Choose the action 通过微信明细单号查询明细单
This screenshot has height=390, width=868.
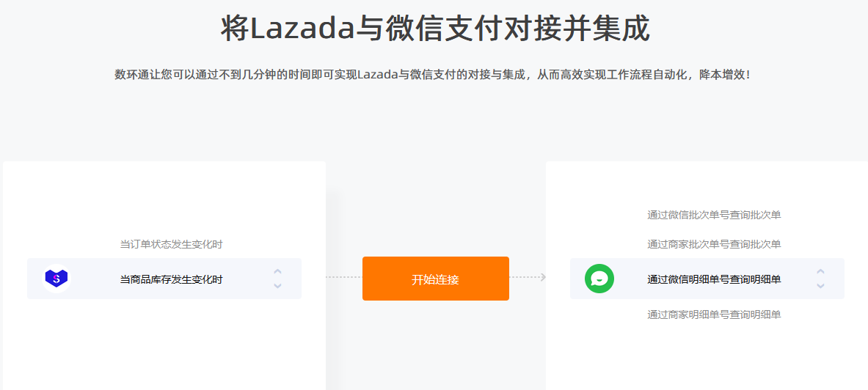tap(714, 280)
